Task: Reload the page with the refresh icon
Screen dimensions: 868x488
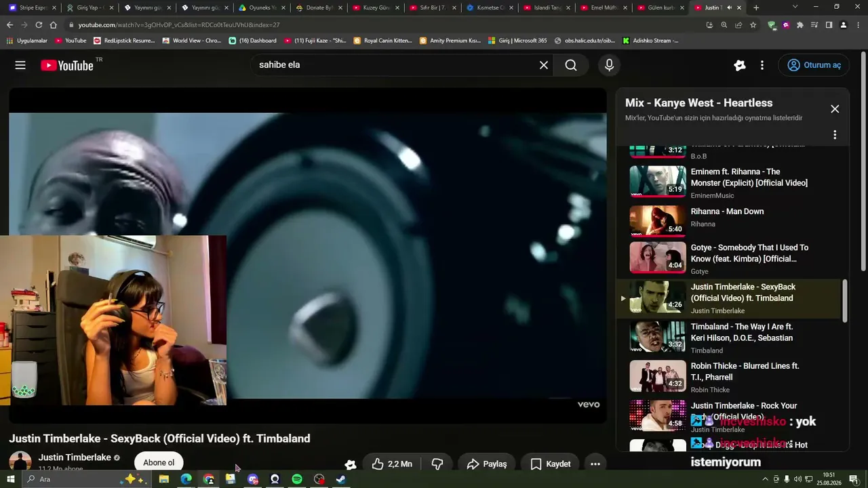Action: tap(39, 25)
